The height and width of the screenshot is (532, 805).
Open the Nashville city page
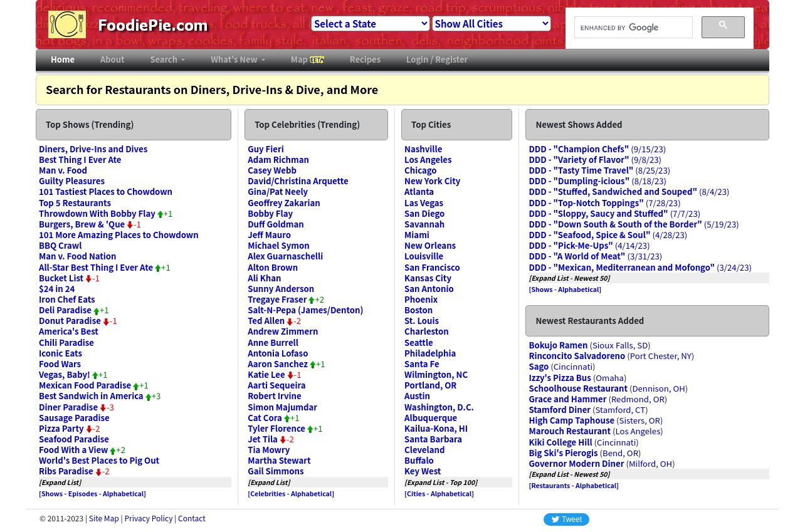(x=423, y=149)
